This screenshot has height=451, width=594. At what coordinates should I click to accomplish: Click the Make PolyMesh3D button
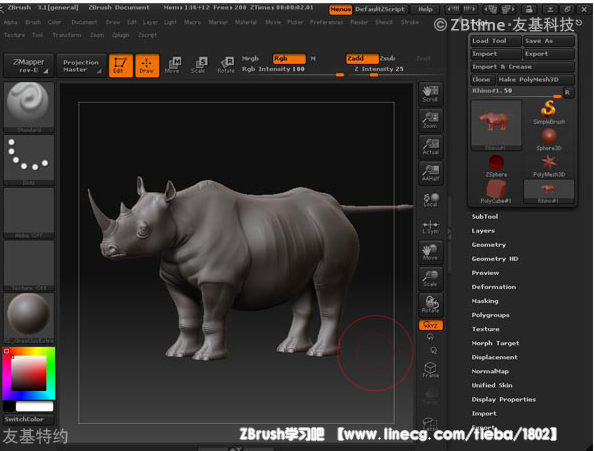point(535,80)
